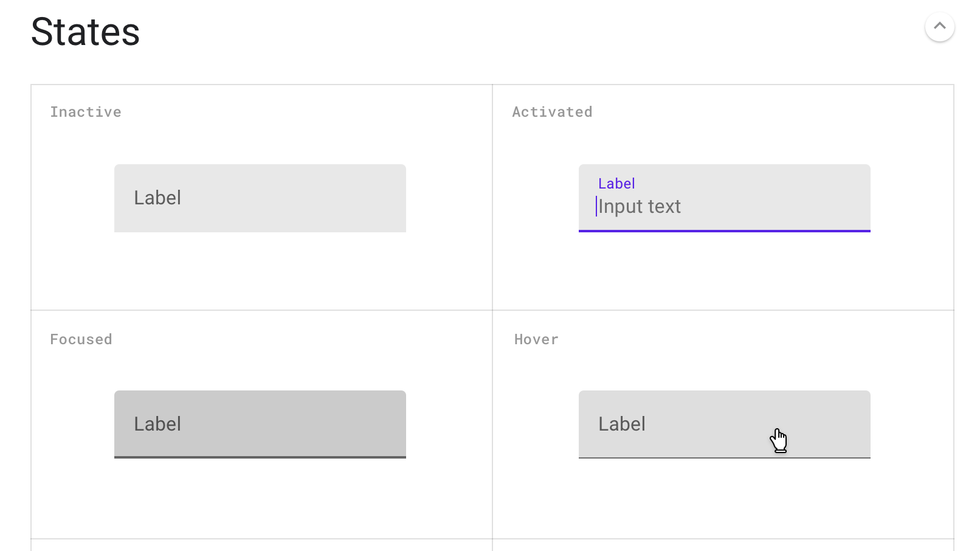Click the dark underline of the Focused field

260,457
